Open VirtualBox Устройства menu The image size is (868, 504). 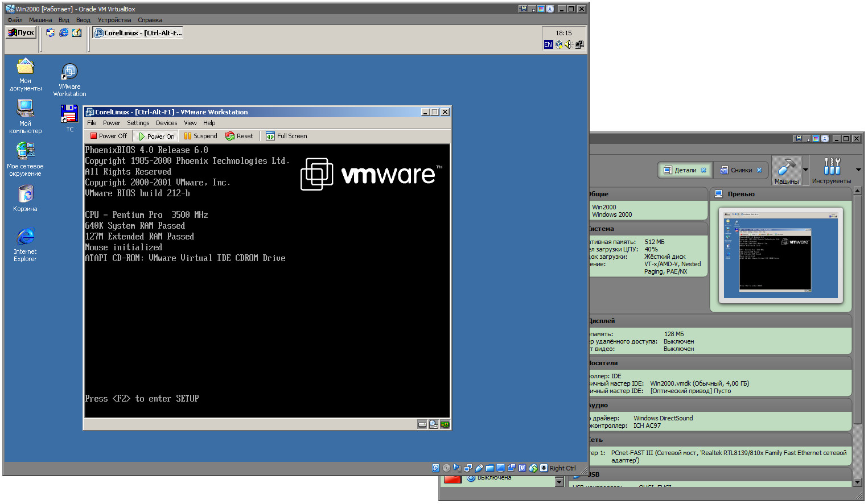click(x=114, y=20)
